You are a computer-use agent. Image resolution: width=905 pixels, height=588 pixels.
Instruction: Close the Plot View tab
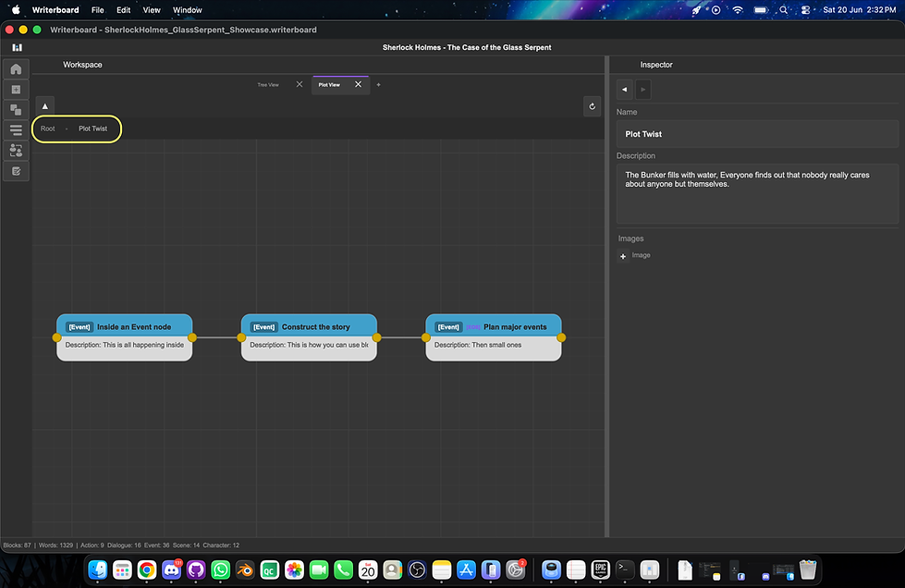tap(359, 84)
